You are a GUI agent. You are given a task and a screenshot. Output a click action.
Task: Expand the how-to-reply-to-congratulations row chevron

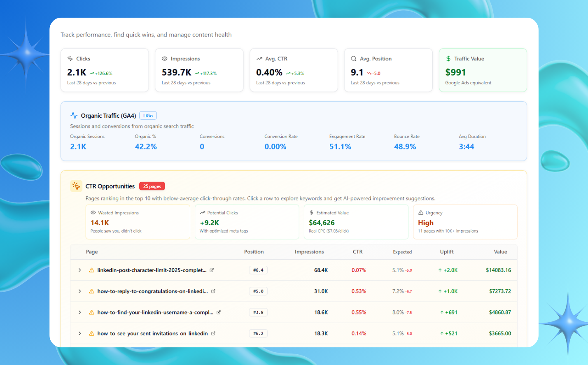80,291
